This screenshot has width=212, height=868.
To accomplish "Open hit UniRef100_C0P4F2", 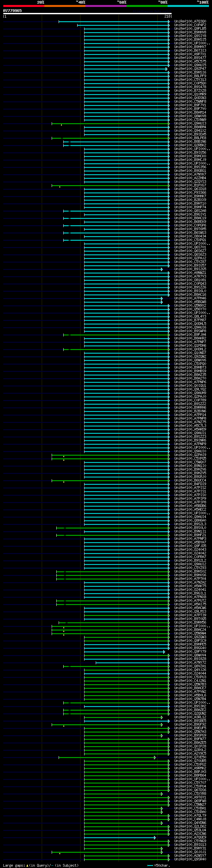I will tap(190, 25).
